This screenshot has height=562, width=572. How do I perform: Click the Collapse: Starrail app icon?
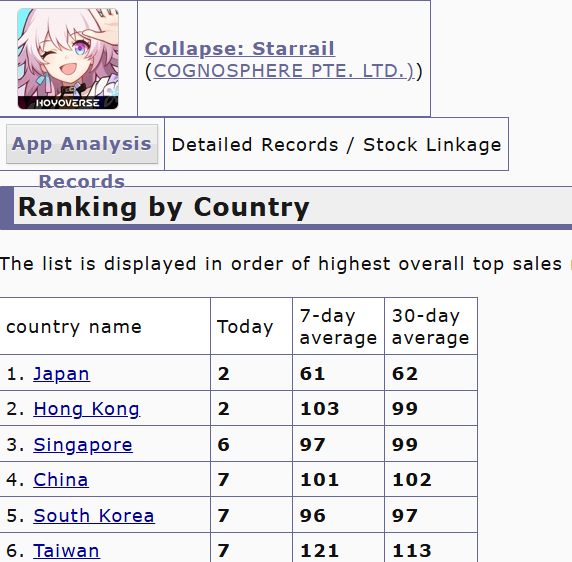(x=68, y=59)
